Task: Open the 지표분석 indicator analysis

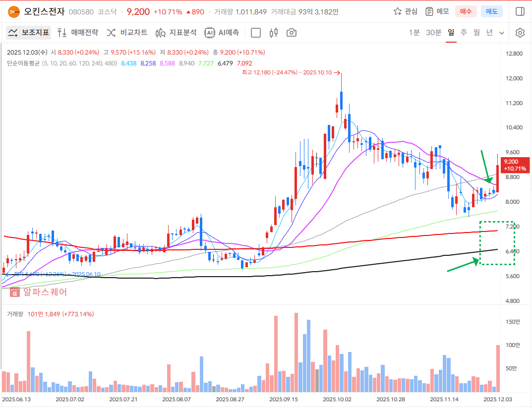Action: click(176, 33)
